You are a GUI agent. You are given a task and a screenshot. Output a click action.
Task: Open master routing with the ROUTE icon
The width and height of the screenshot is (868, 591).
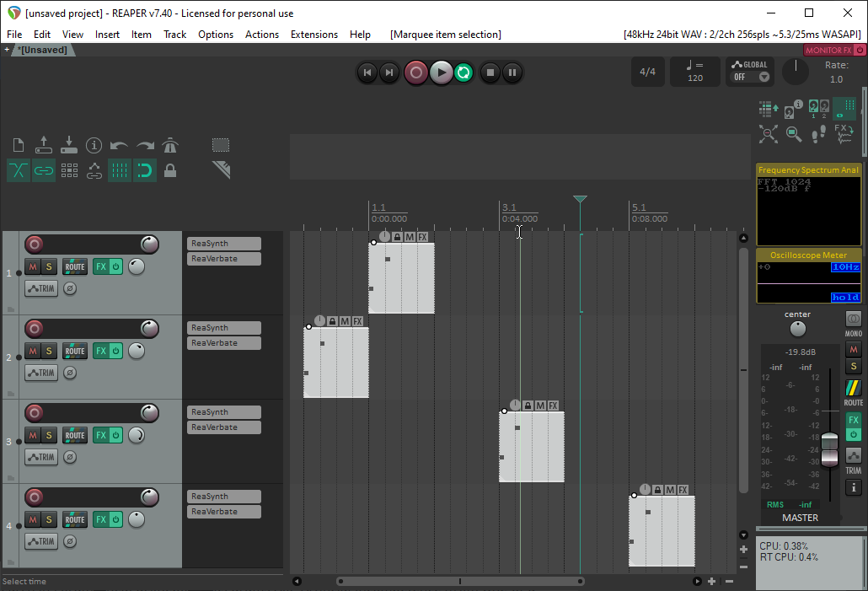point(853,388)
